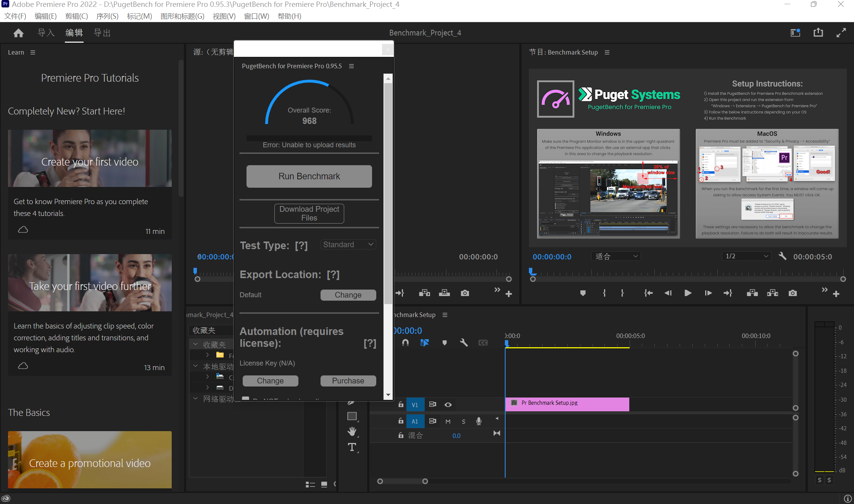Click the Extract button in Program Monitor
The height and width of the screenshot is (504, 854).
pyautogui.click(x=772, y=293)
